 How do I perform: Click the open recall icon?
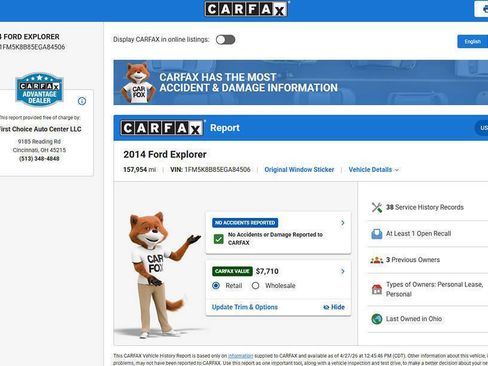click(x=377, y=234)
